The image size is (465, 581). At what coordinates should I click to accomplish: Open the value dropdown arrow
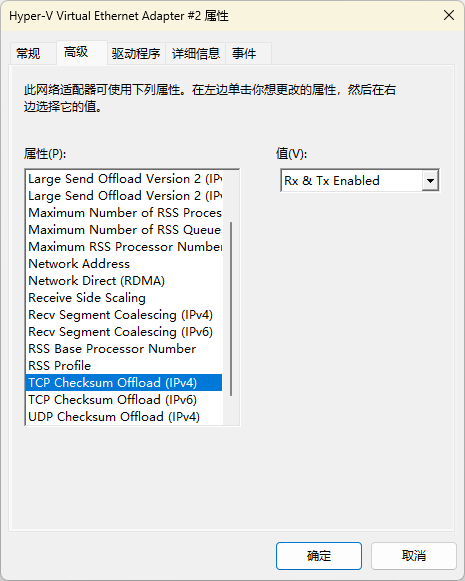click(x=430, y=181)
